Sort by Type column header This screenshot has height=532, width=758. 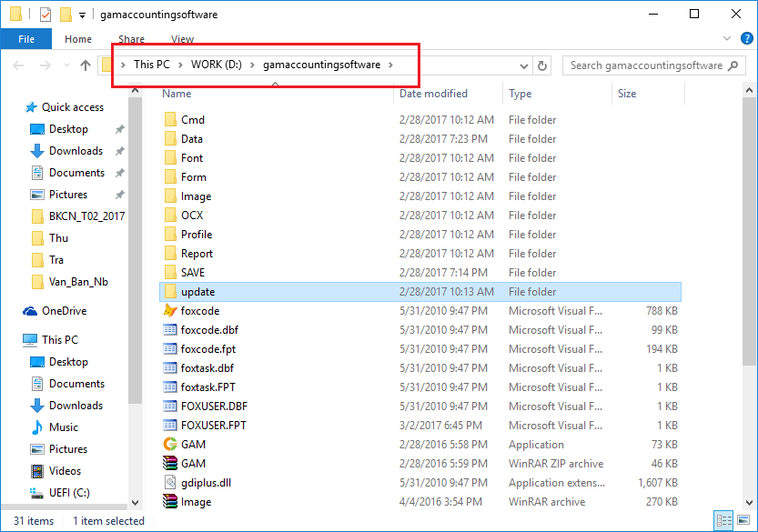click(520, 94)
